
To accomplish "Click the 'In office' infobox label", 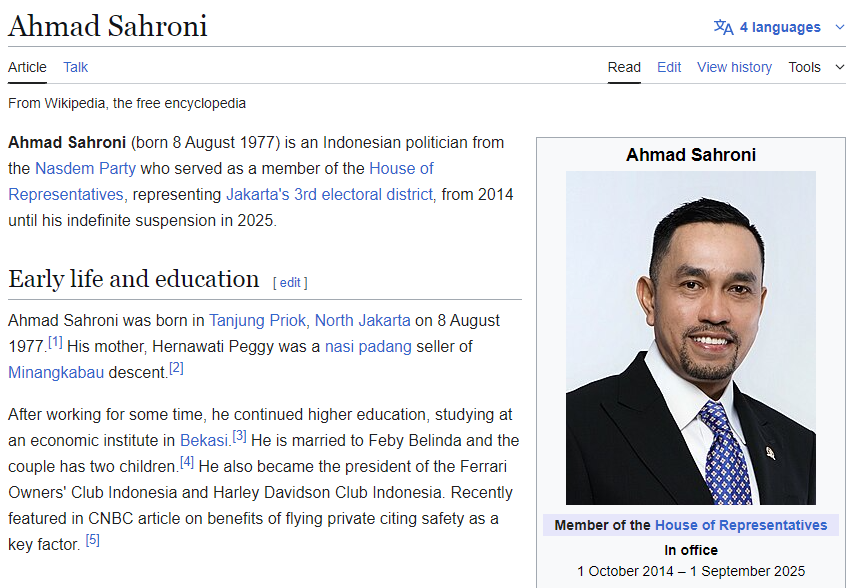I will point(691,550).
